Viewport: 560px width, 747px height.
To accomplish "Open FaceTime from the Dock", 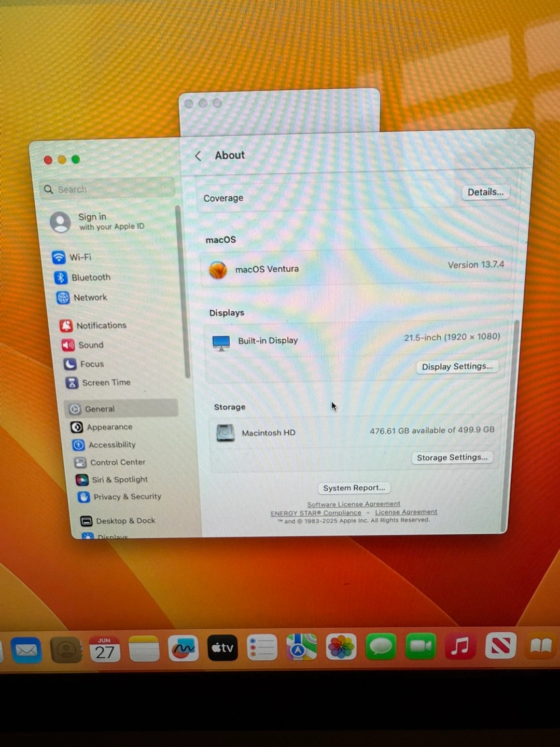I will (421, 646).
